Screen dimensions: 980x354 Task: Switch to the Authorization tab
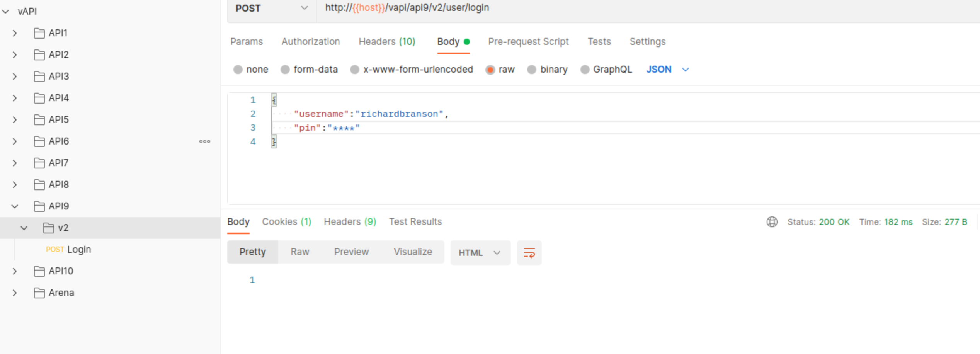click(x=310, y=42)
